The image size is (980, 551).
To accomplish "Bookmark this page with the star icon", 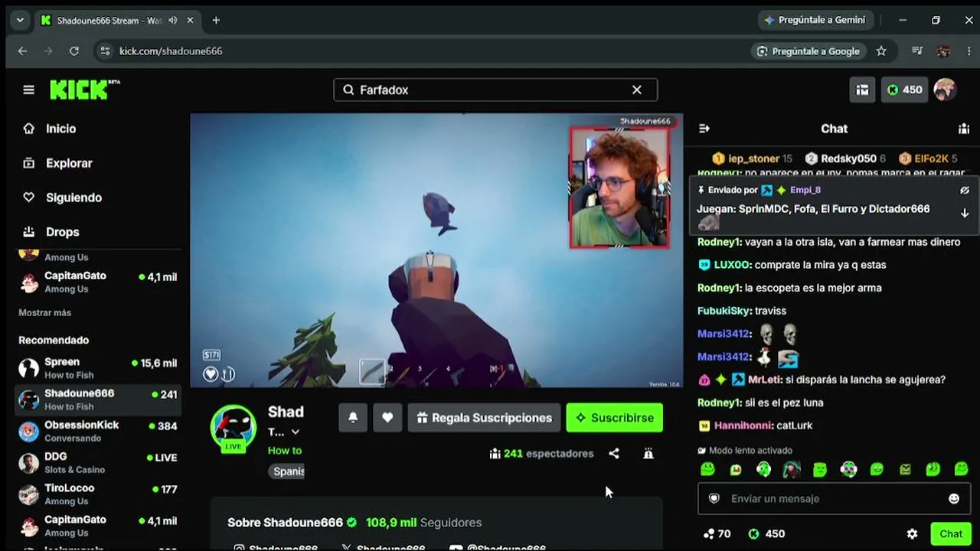I will click(881, 51).
